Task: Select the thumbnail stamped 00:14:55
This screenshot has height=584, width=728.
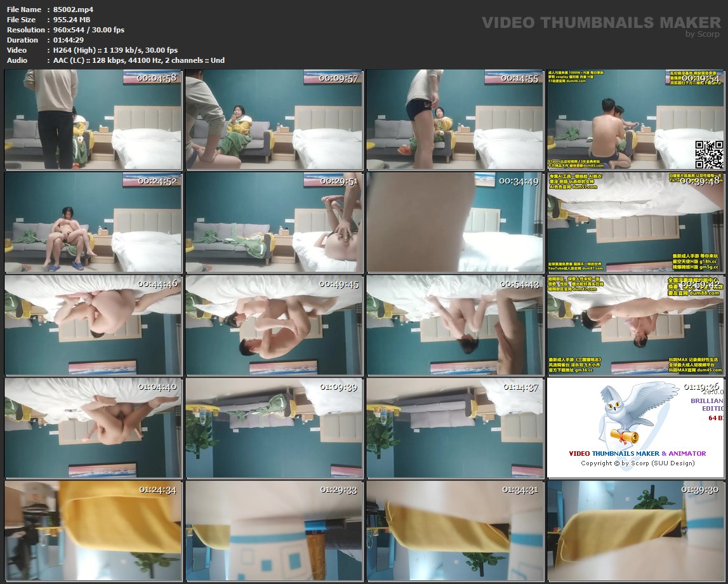Action: [455, 119]
